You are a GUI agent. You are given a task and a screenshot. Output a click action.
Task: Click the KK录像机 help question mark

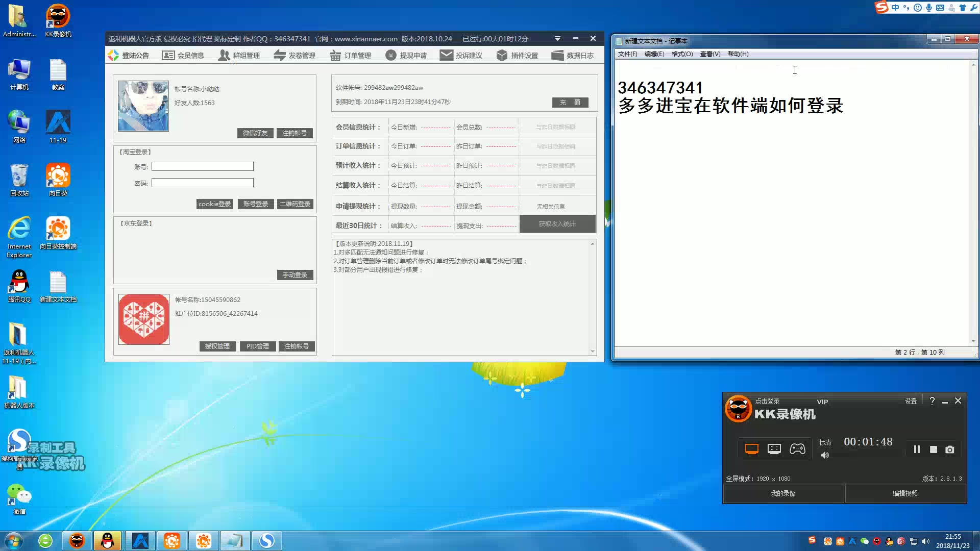pos(933,401)
